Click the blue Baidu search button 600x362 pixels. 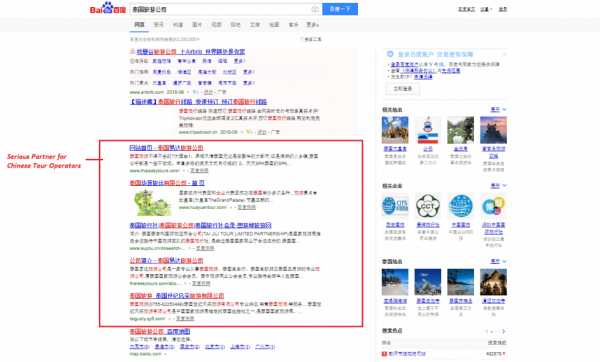point(340,9)
